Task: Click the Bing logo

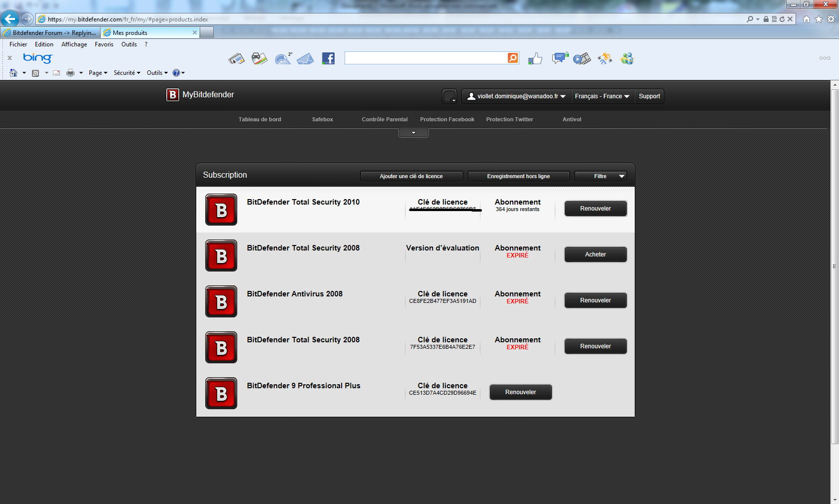Action: (x=37, y=58)
